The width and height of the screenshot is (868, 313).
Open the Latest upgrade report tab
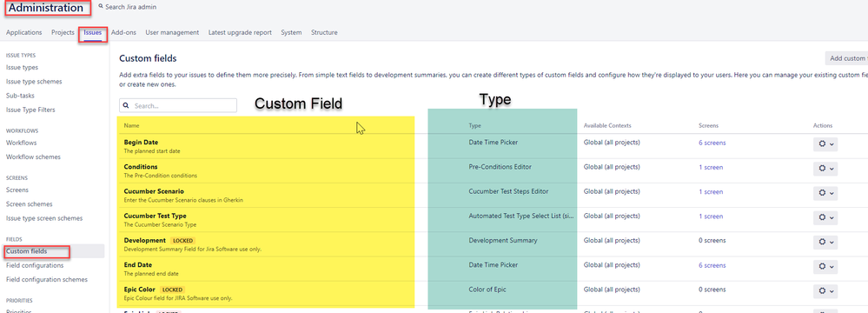coord(240,33)
